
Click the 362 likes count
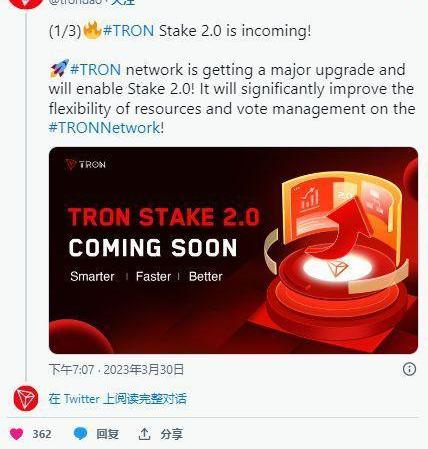tap(42, 434)
